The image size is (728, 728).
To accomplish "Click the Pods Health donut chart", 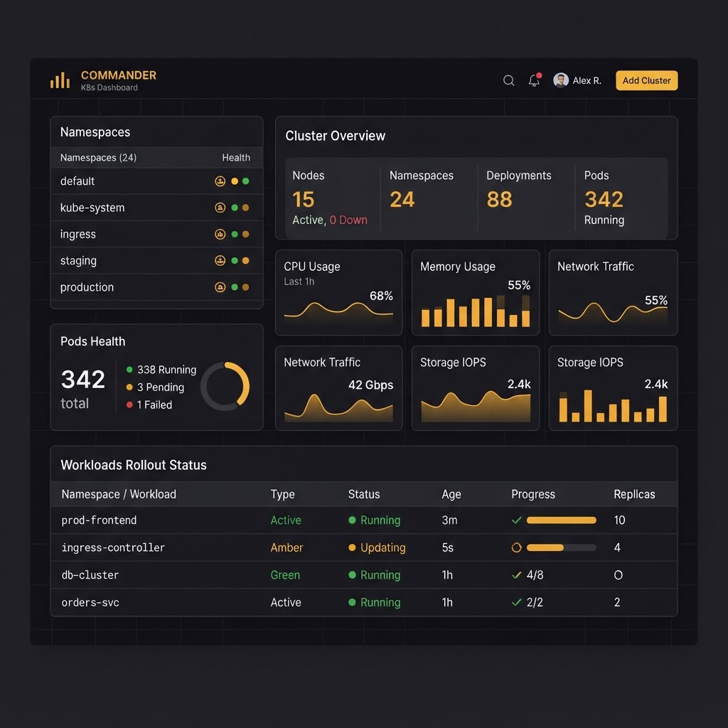I will pos(225,386).
